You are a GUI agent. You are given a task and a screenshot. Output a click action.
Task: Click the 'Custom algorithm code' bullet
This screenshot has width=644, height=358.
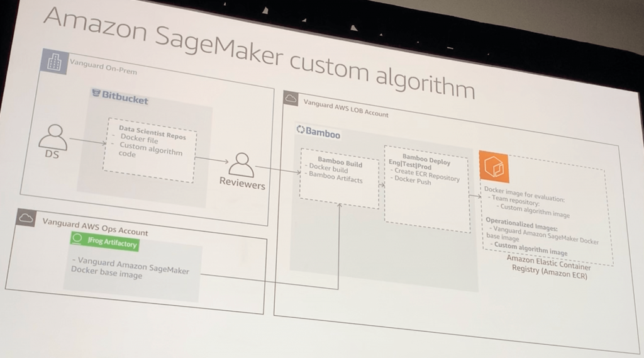(x=150, y=150)
